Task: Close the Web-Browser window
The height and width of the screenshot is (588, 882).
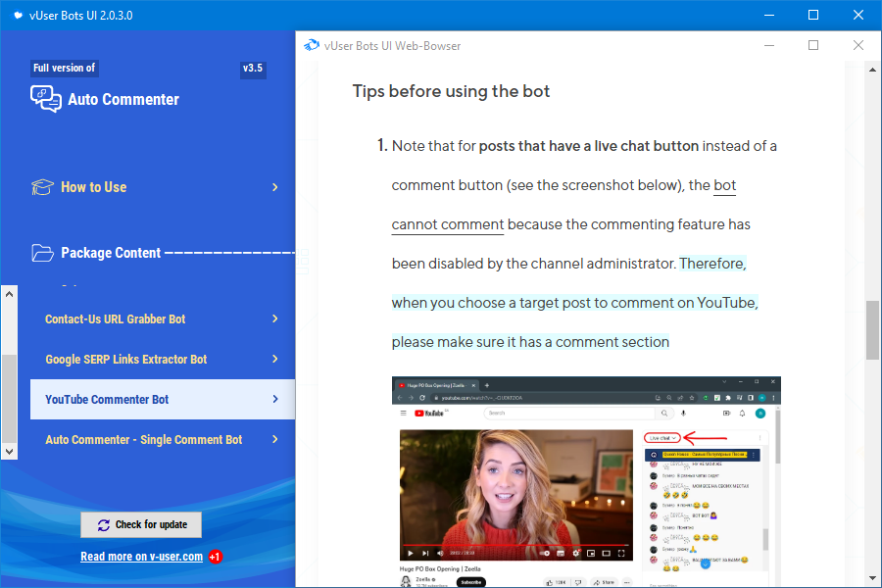Action: pyautogui.click(x=858, y=46)
